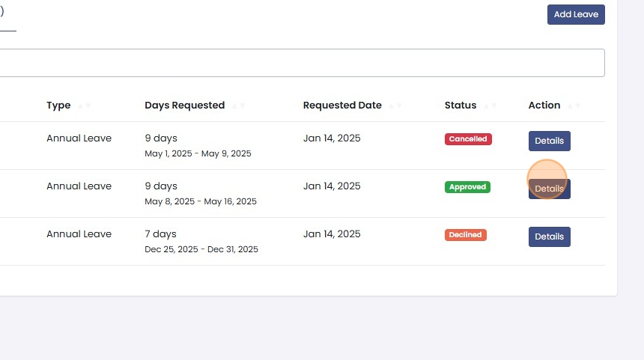View Details of the Declined leave
Viewport: 644px width, 360px height.
(x=549, y=237)
